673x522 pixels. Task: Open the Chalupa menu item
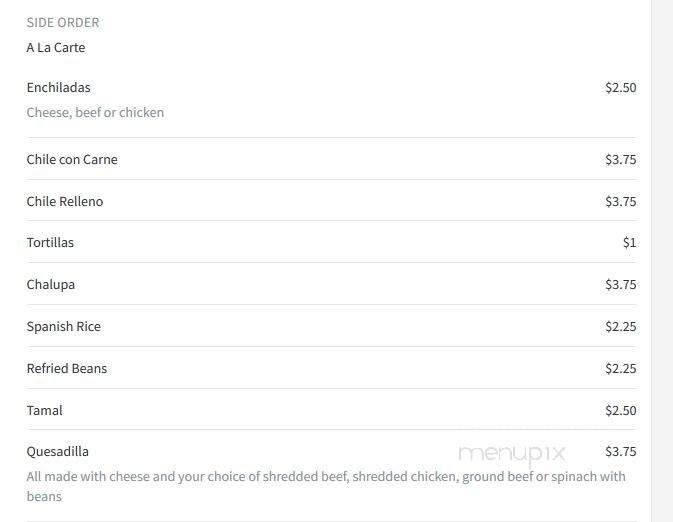coord(51,284)
